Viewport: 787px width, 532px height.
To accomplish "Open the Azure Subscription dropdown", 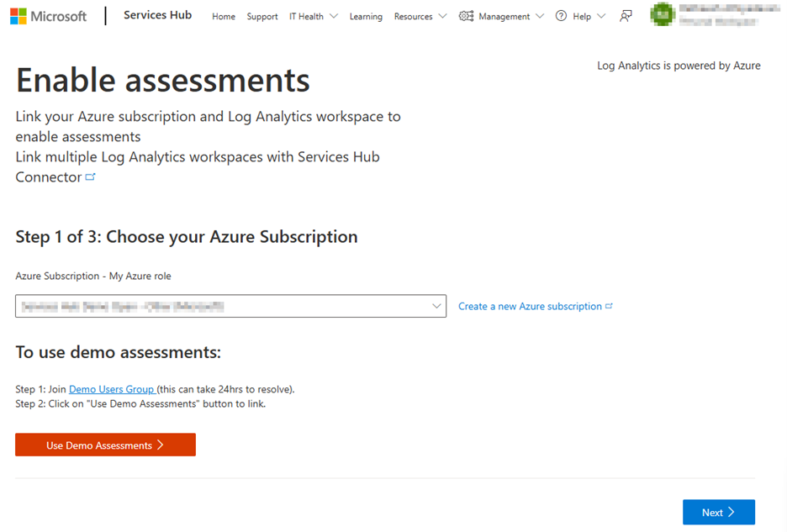I will [x=231, y=306].
